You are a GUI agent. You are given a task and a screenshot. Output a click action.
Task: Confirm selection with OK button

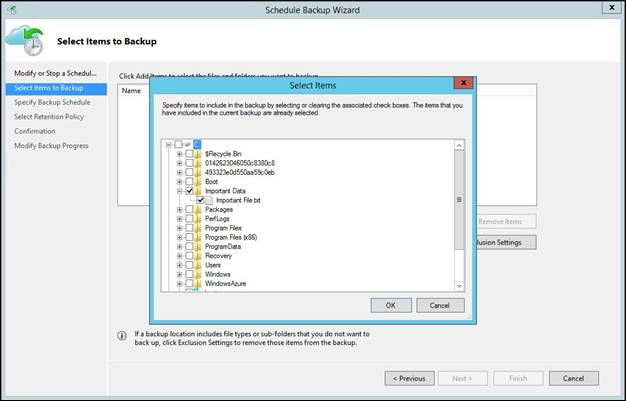pos(391,306)
